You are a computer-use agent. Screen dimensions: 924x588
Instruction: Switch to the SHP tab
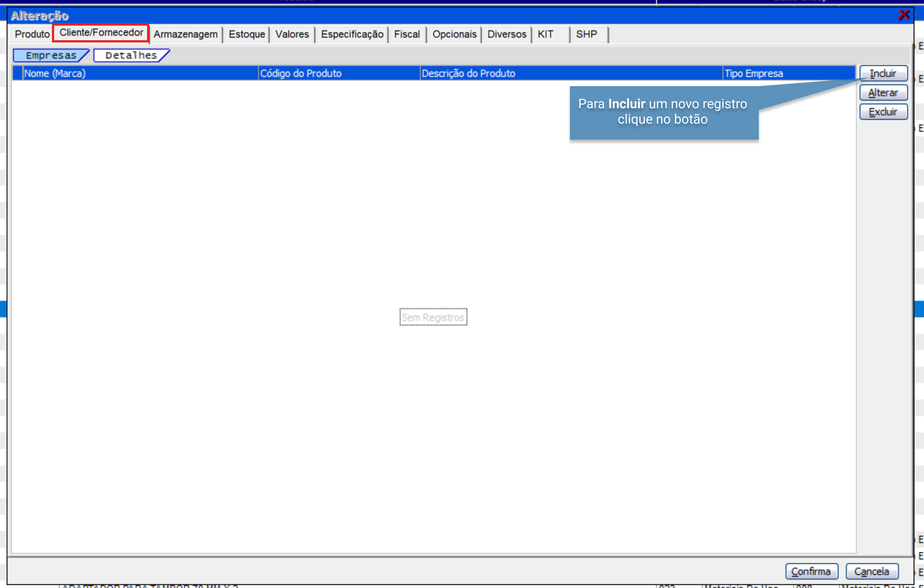pyautogui.click(x=586, y=34)
